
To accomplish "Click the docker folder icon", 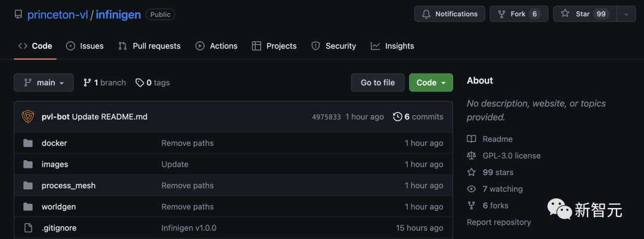I will [28, 143].
